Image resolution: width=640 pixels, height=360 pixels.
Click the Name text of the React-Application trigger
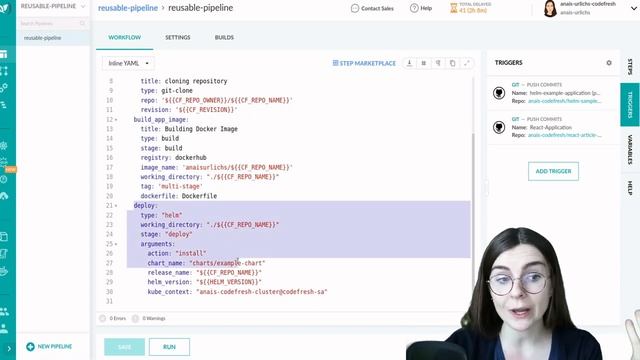[542, 127]
